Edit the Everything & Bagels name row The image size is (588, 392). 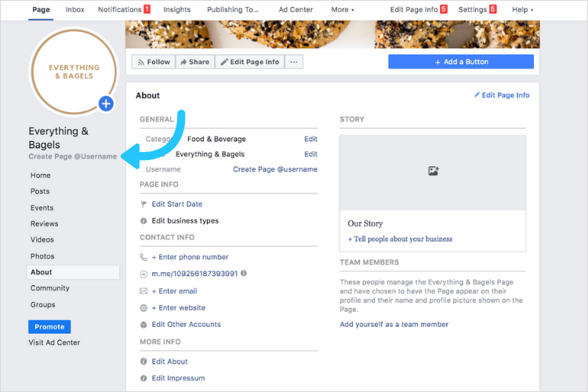310,154
